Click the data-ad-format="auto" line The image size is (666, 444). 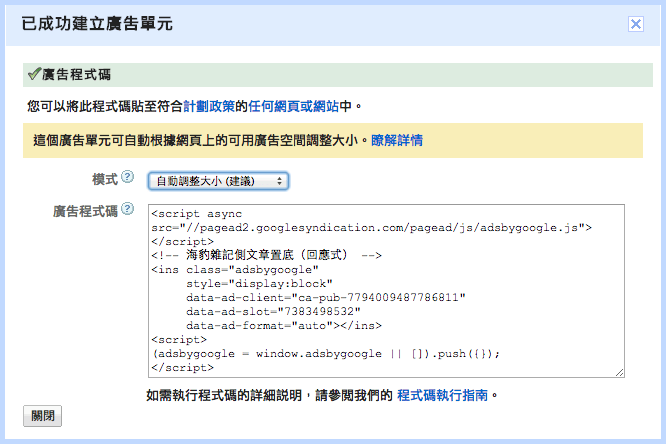point(284,325)
